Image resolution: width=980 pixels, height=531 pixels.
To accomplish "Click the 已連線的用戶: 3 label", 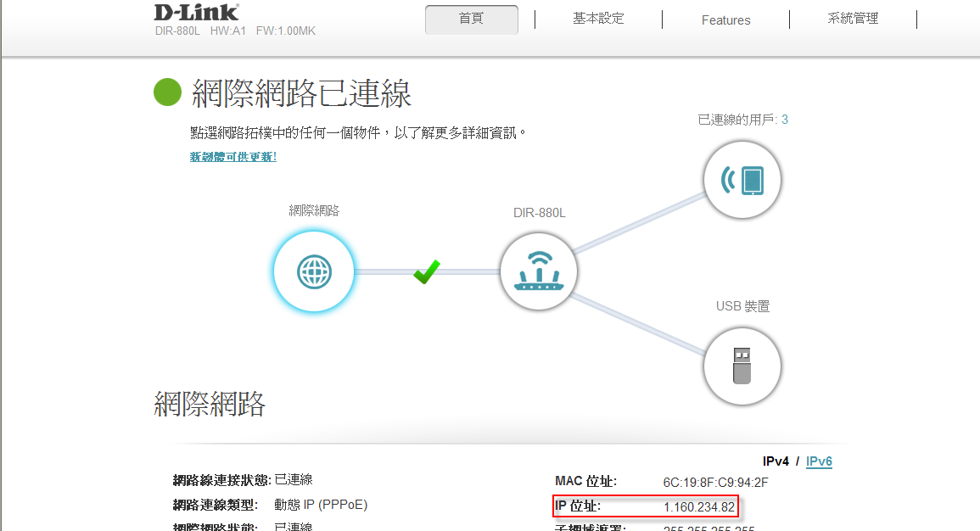I will pyautogui.click(x=742, y=120).
